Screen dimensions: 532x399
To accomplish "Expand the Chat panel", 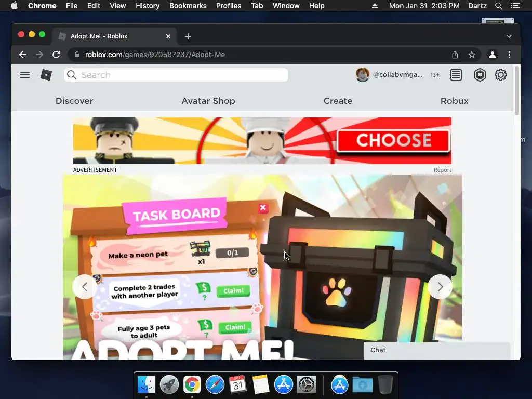I will tap(437, 350).
